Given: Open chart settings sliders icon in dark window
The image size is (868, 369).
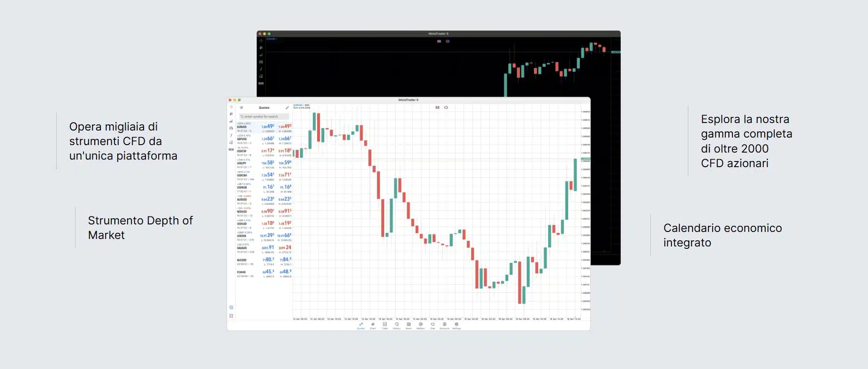Looking at the screenshot, I should [x=261, y=62].
